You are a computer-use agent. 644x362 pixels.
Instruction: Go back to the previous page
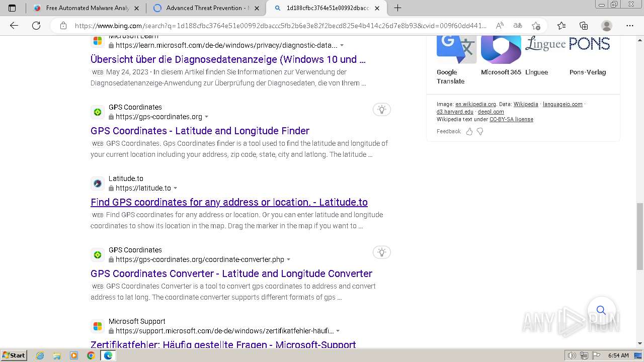point(14,26)
